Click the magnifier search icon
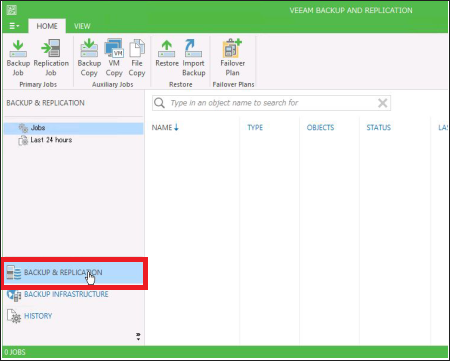This screenshot has width=450, height=361. coord(159,103)
